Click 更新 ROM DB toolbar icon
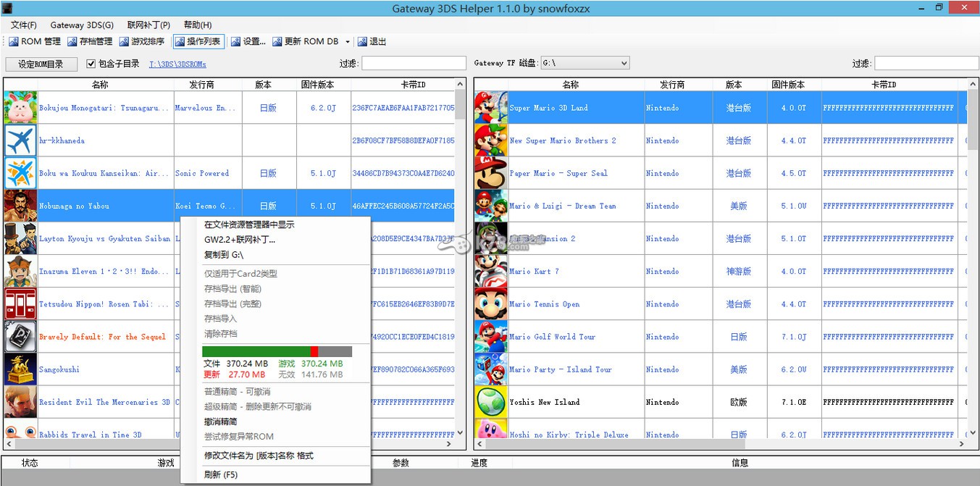This screenshot has width=980, height=486. [x=277, y=42]
